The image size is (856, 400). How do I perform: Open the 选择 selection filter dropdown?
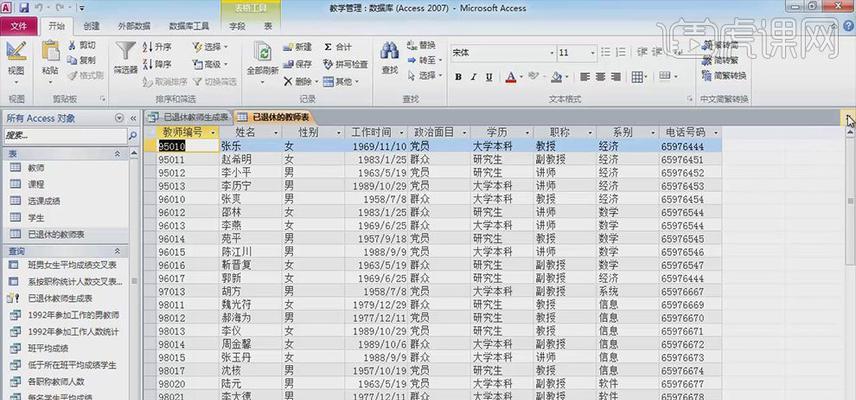point(211,47)
